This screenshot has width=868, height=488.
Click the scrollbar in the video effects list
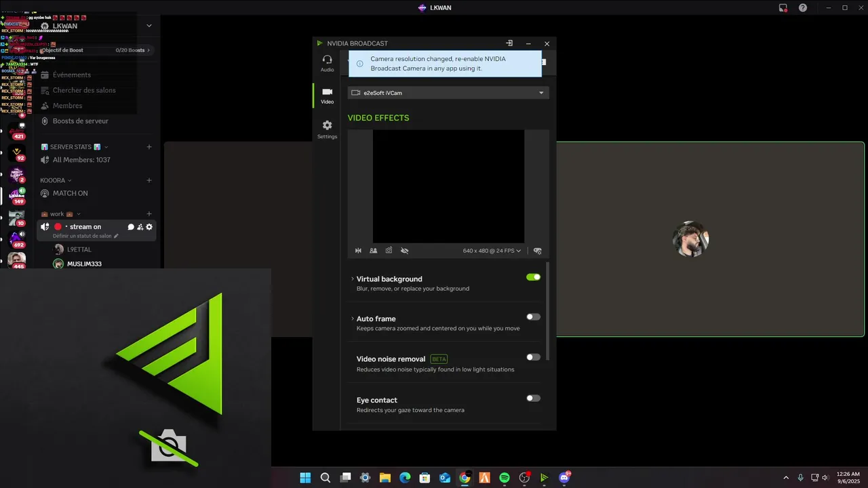click(547, 312)
